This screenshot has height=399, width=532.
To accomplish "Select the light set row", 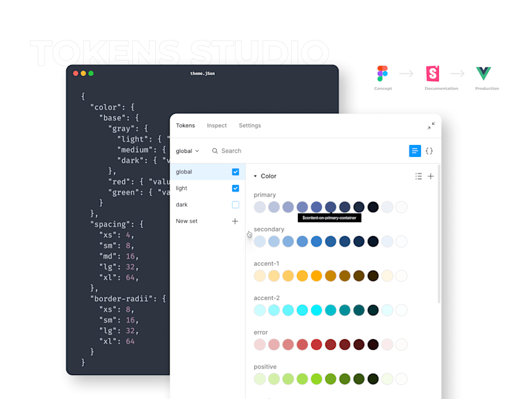I will coord(207,188).
